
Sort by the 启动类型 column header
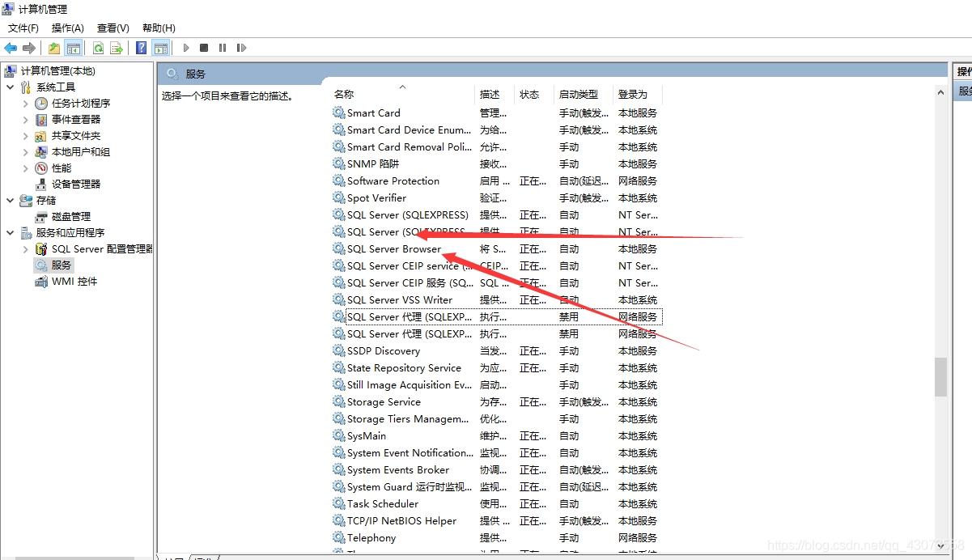tap(584, 95)
